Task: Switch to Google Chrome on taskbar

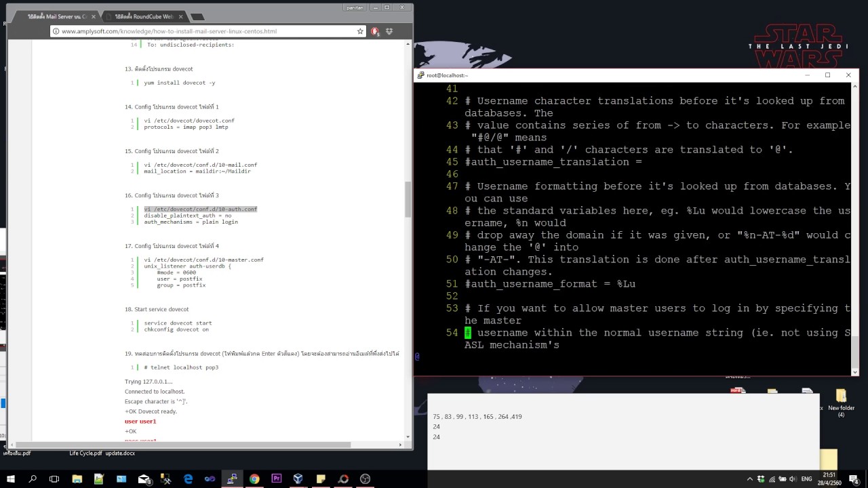Action: pos(254,479)
